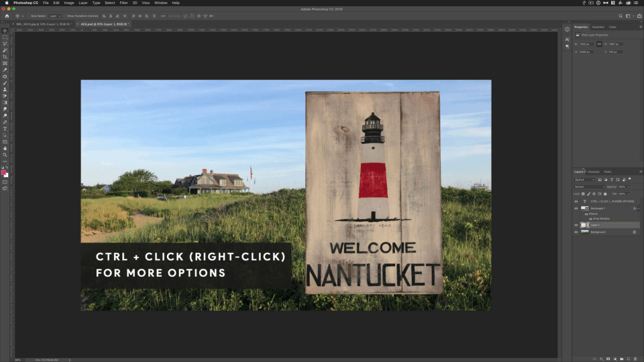Viewport: 644px width, 362px height.
Task: Open the Layers panel flyout menu
Action: (641, 172)
